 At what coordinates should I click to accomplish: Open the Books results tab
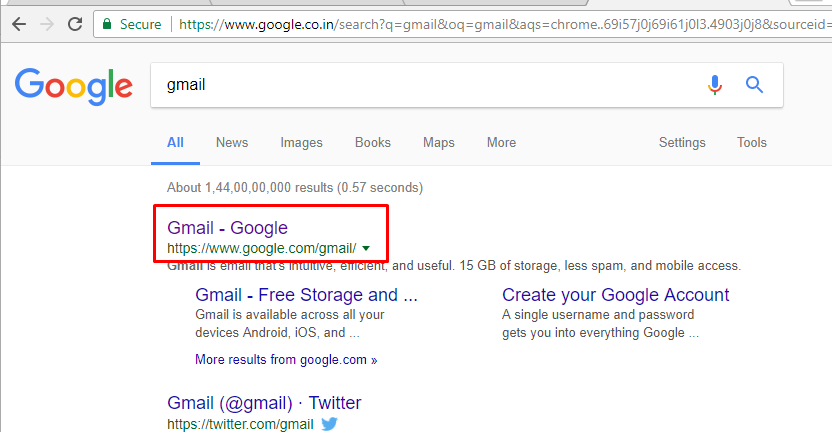click(373, 143)
